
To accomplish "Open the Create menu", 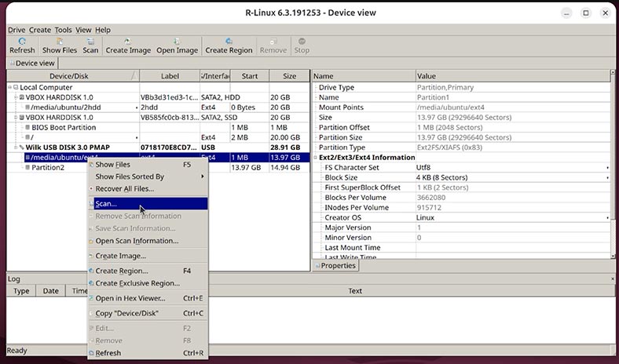I will click(40, 30).
